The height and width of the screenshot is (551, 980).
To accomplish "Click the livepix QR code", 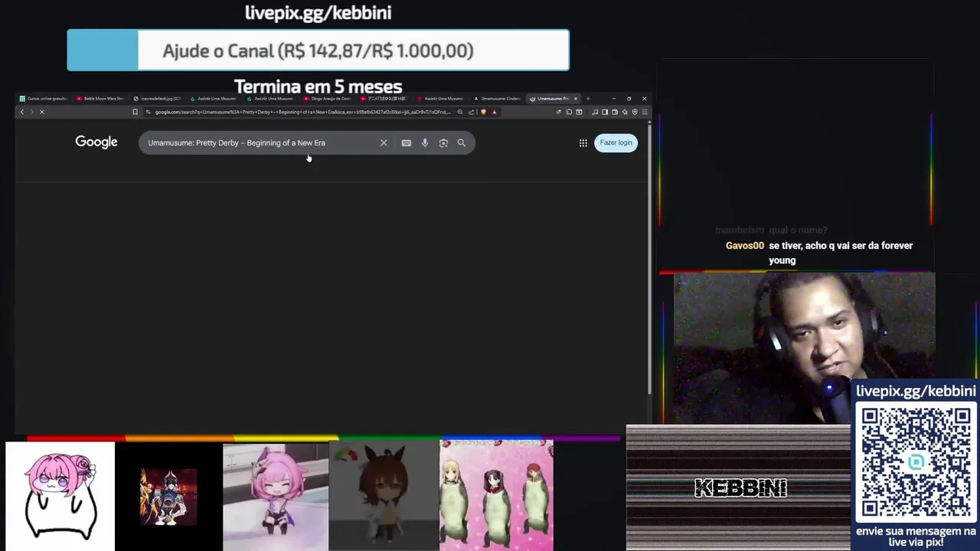I will (x=916, y=462).
